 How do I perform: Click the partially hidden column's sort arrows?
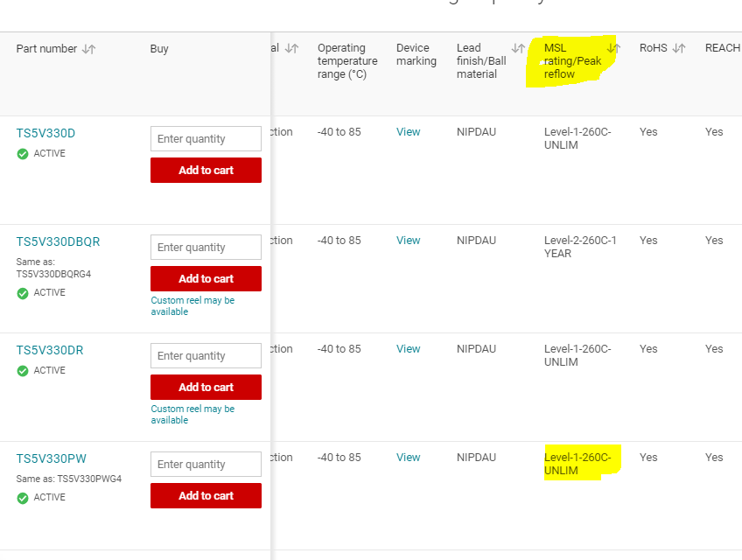click(x=292, y=49)
